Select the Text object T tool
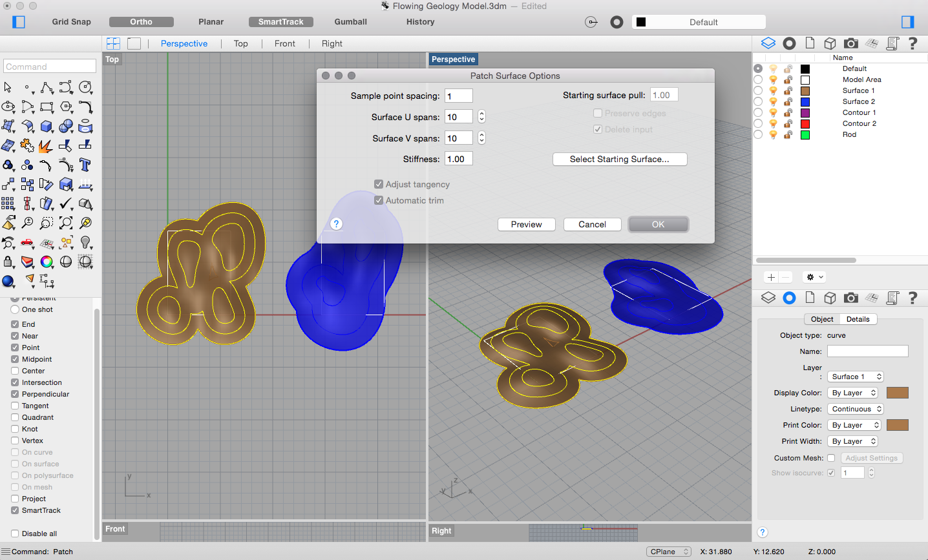 coord(85,165)
